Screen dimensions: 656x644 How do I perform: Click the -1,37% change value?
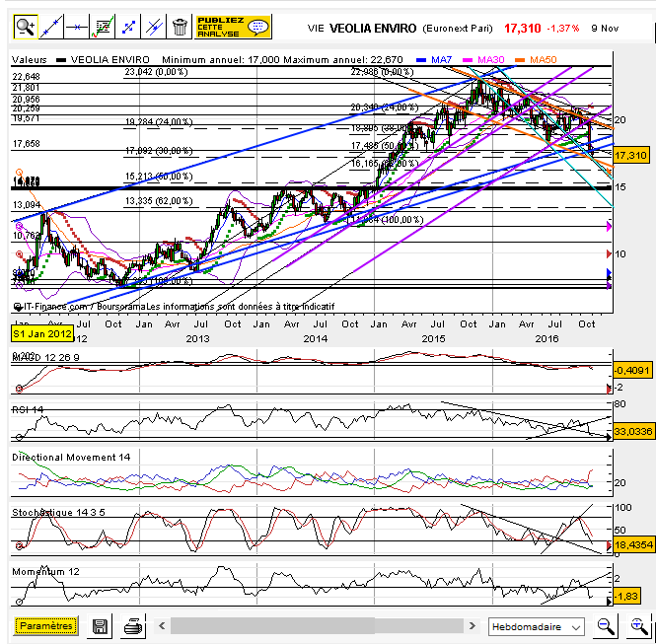coord(562,28)
